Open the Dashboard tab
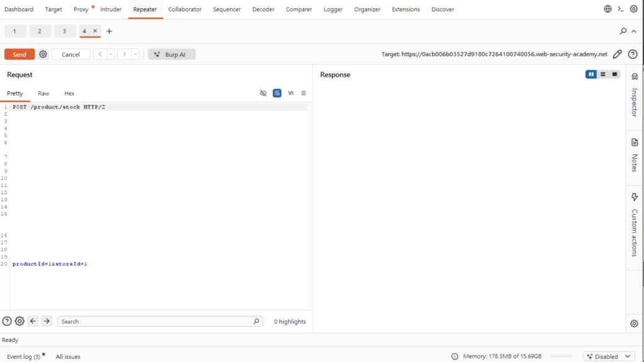 pos(19,9)
